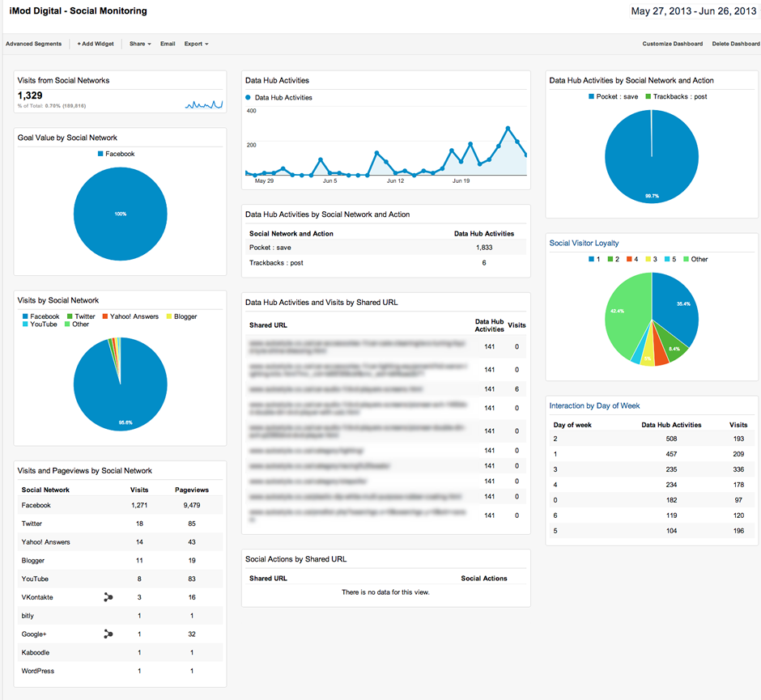
Task: Click the Kaboodle table row
Action: tap(121, 652)
